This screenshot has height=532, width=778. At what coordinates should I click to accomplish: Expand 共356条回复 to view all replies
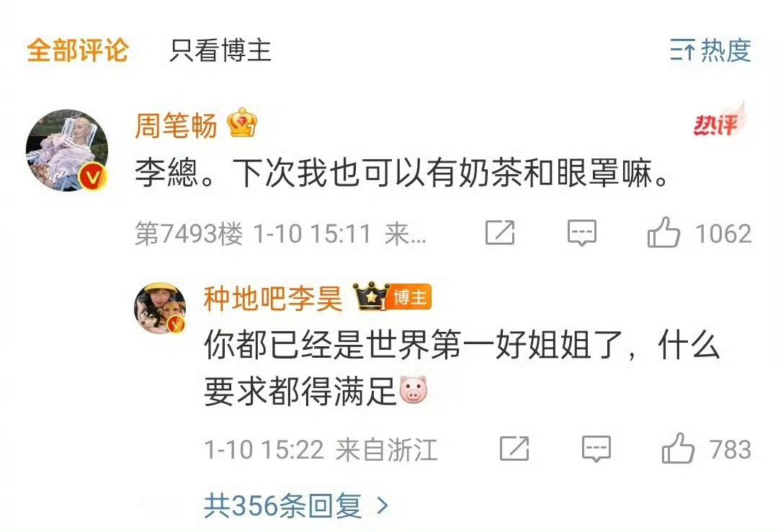(x=296, y=505)
